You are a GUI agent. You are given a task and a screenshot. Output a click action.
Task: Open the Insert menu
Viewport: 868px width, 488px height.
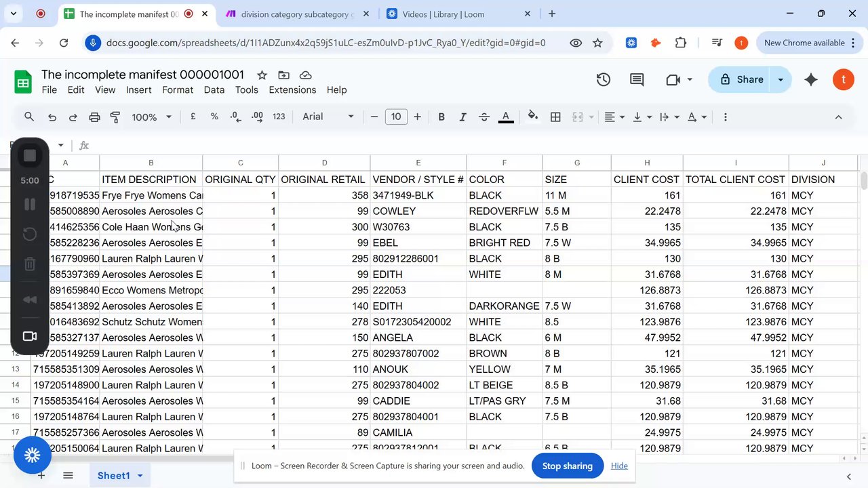138,89
